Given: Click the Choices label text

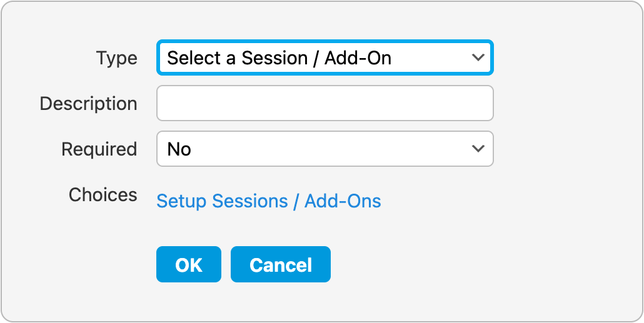Looking at the screenshot, I should [103, 195].
